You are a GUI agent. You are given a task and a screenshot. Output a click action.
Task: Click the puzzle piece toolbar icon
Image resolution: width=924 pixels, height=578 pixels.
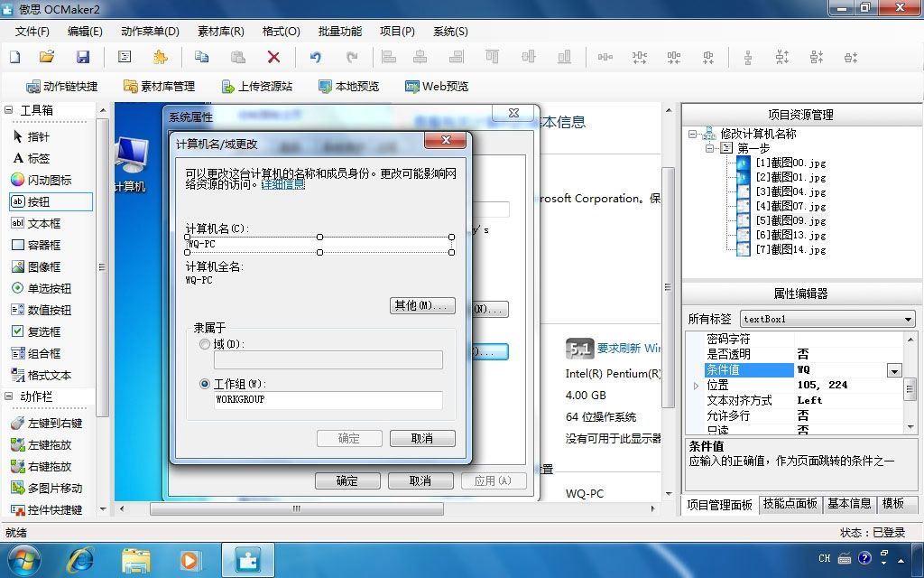tap(160, 57)
